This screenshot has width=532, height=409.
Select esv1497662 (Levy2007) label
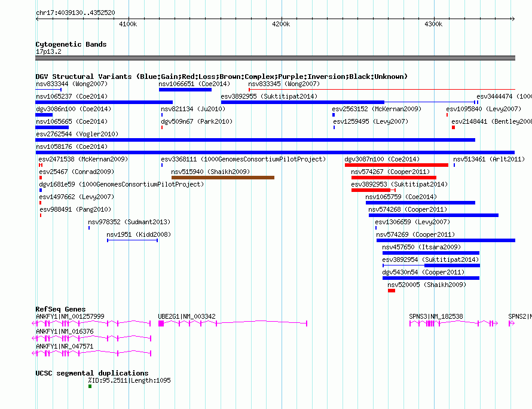pos(77,197)
